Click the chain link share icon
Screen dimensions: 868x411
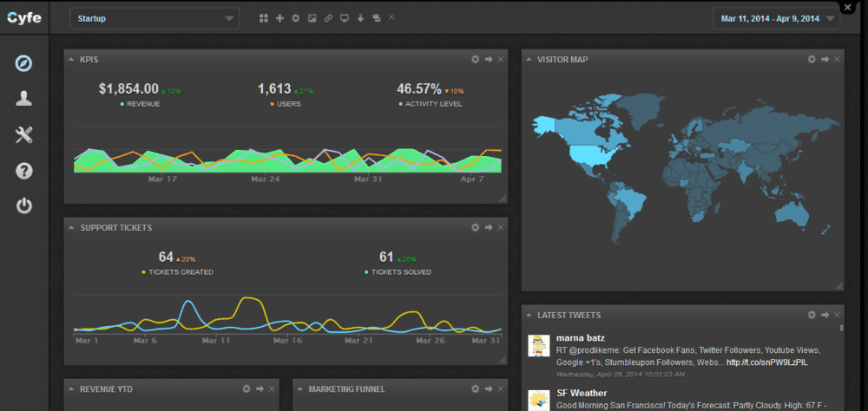328,18
